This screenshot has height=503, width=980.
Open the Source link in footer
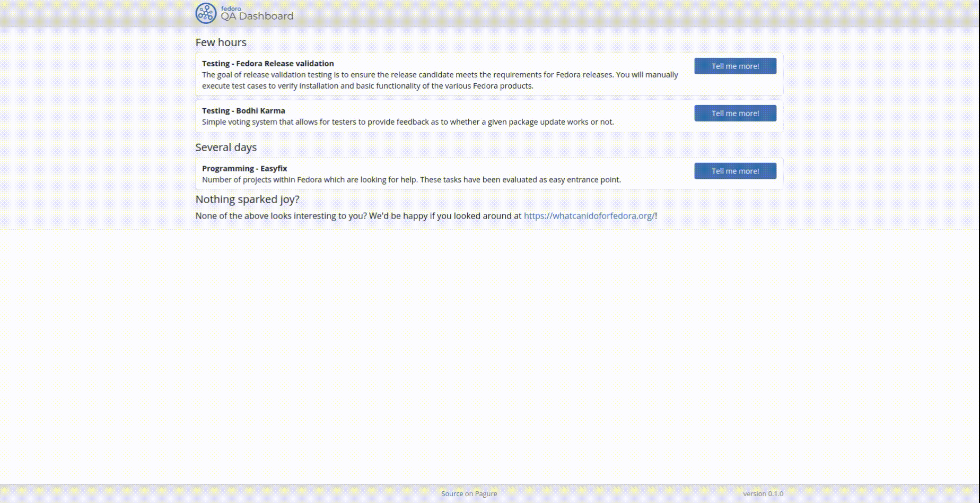coord(452,493)
